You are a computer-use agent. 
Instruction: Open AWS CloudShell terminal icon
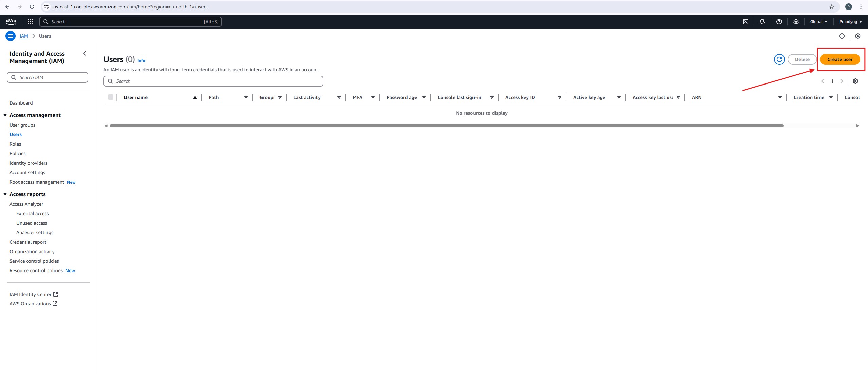[745, 22]
